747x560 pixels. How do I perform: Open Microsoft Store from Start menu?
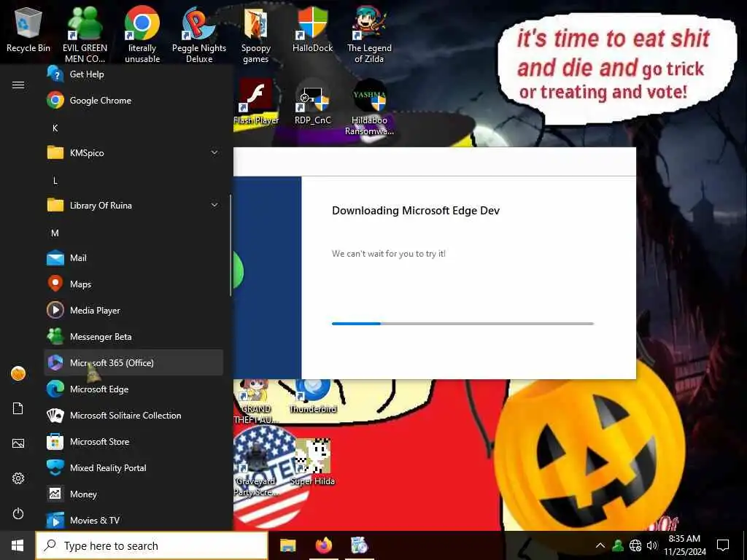[133, 442]
